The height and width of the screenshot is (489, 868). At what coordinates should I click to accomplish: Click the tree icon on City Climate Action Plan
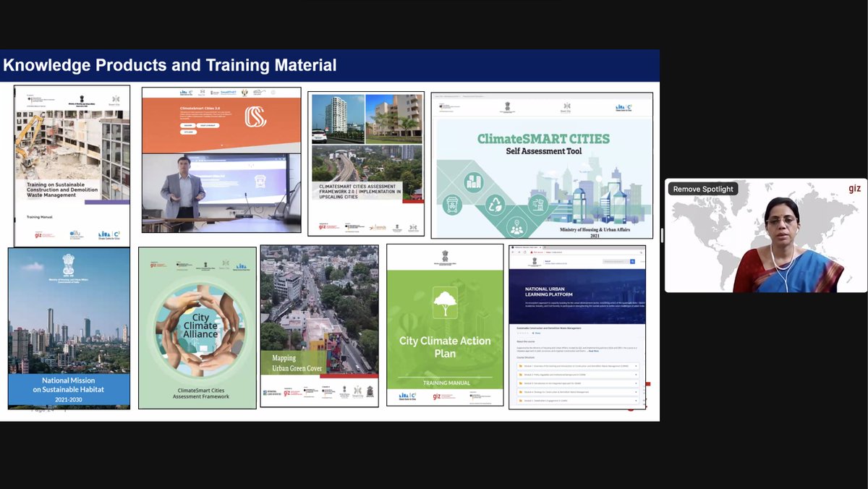(x=445, y=302)
